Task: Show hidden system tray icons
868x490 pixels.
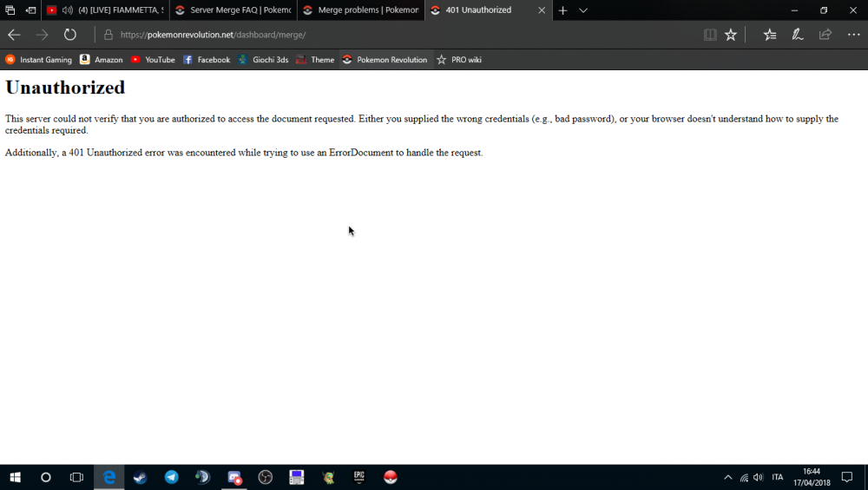Action: click(x=727, y=478)
